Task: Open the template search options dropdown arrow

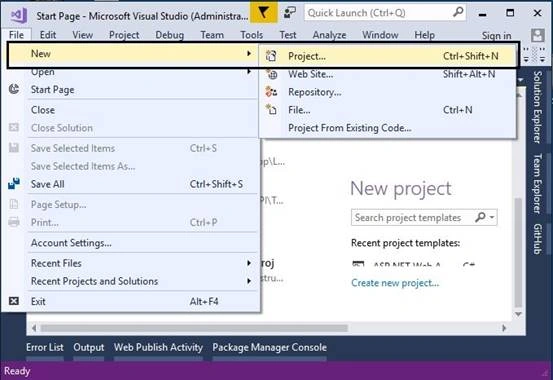Action: point(492,217)
